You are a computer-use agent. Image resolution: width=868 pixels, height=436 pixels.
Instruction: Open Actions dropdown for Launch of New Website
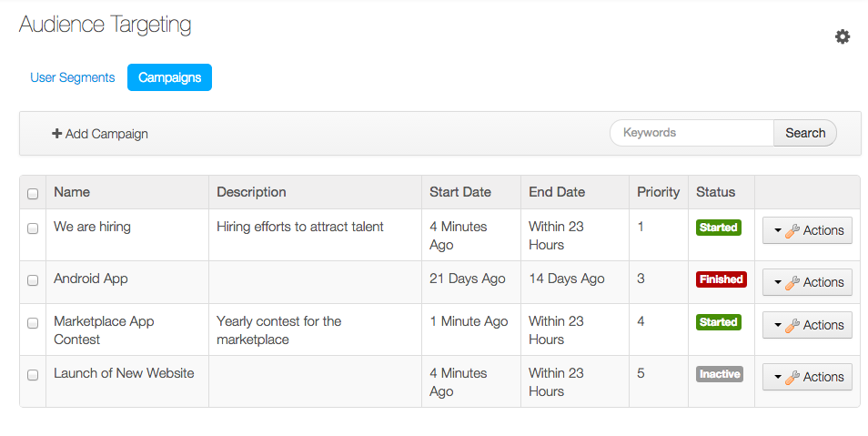pyautogui.click(x=807, y=377)
